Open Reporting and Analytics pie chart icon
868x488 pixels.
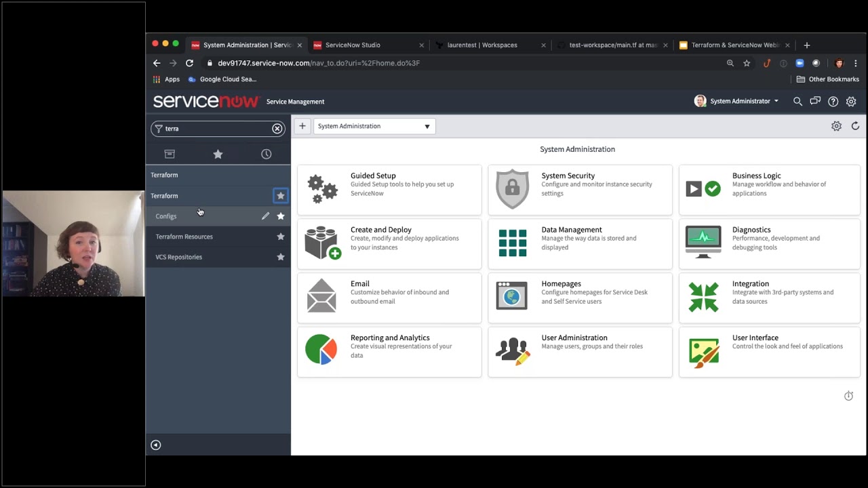[x=321, y=350]
